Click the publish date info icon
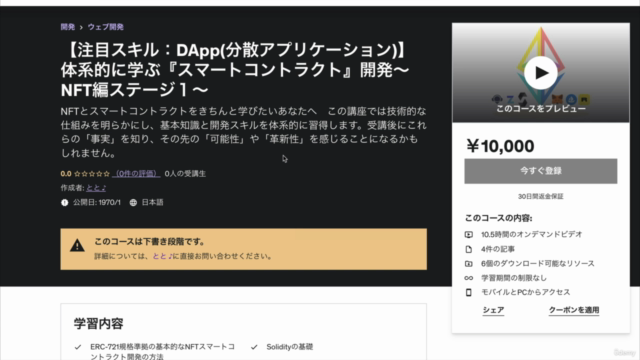Viewport: 640px width, 360px height. (x=64, y=202)
